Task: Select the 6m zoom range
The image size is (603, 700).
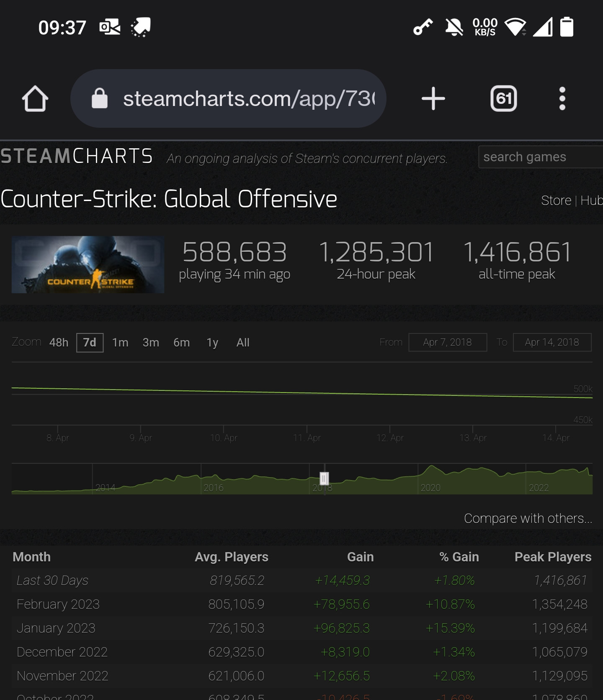Action: pyautogui.click(x=182, y=343)
